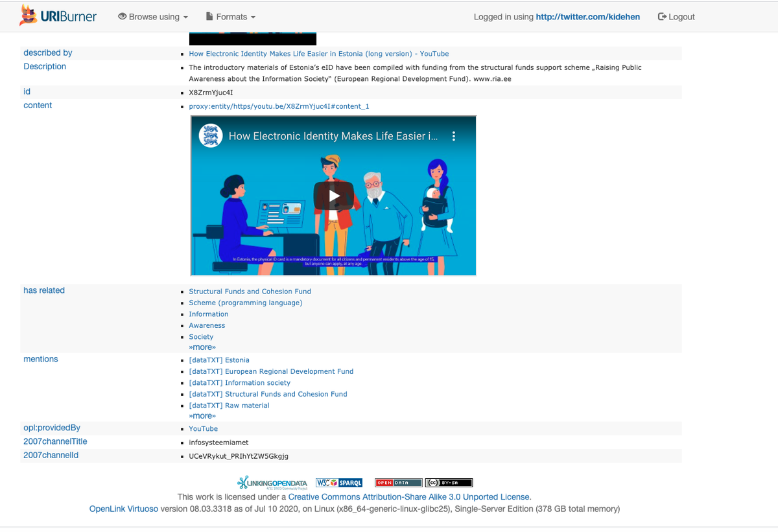Open the video's three-dot options menu
778x532 pixels.
coord(454,136)
